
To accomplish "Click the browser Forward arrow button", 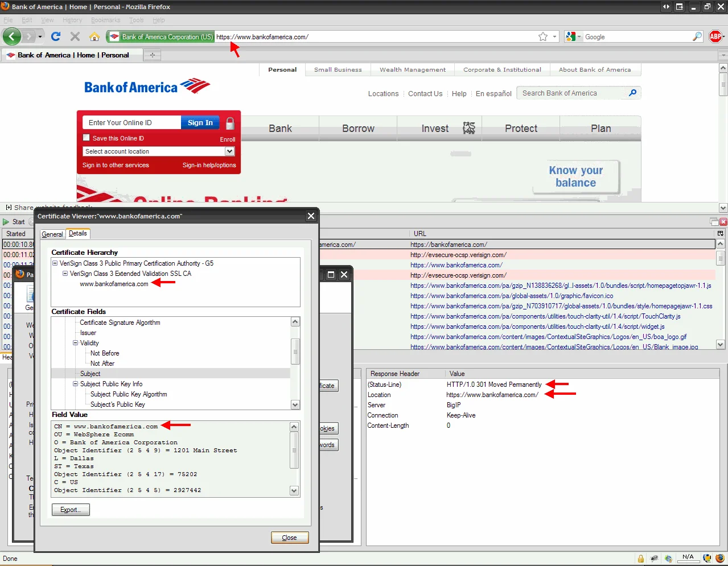I will pyautogui.click(x=29, y=36).
